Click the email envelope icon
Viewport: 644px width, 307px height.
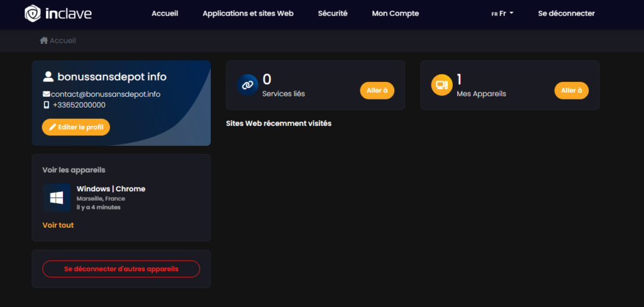(x=47, y=94)
